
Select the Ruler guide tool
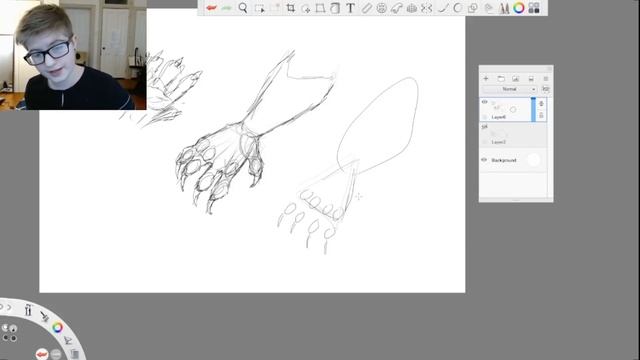click(x=366, y=8)
